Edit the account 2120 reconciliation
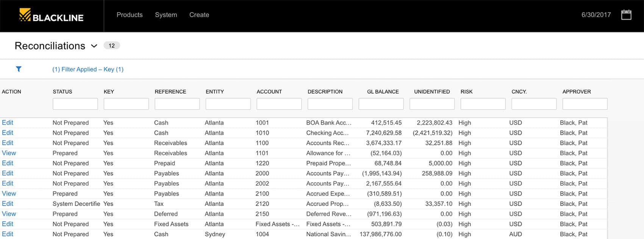This screenshot has height=239, width=644. (8, 203)
